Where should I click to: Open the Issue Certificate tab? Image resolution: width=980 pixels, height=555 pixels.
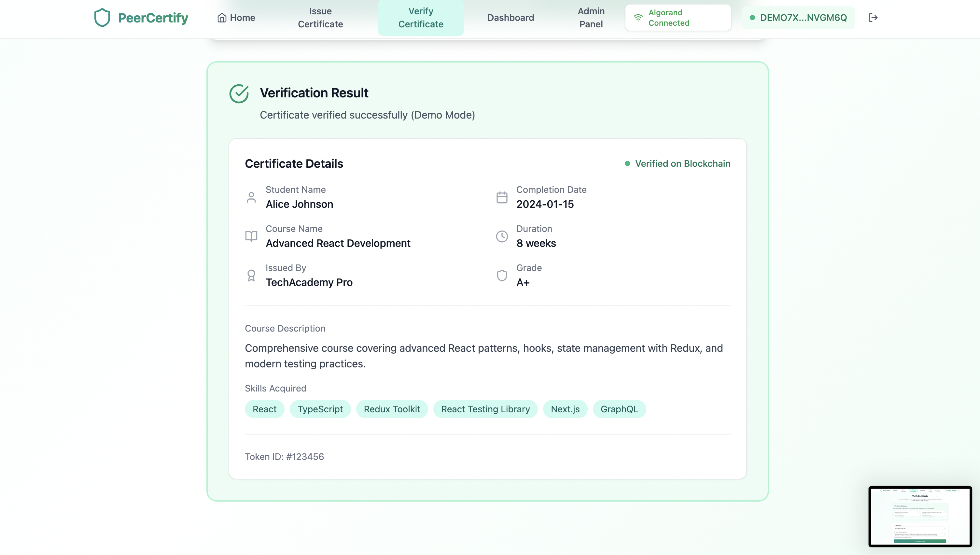320,18
